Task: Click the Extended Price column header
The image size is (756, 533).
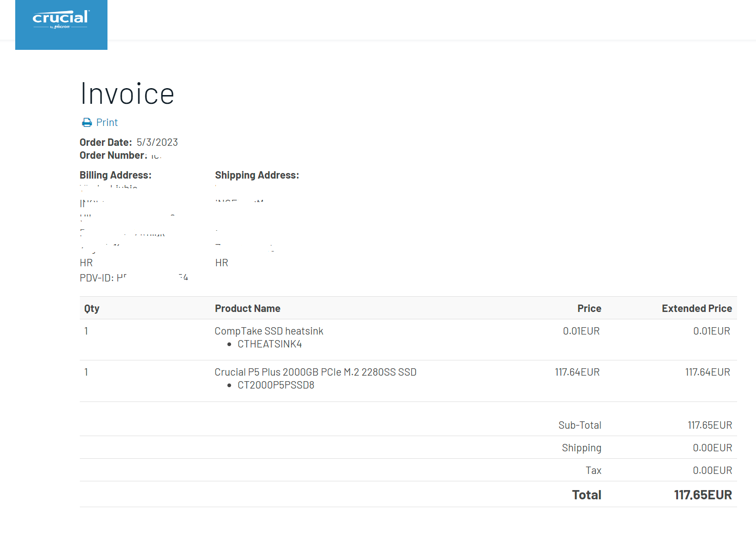Action: coord(696,309)
